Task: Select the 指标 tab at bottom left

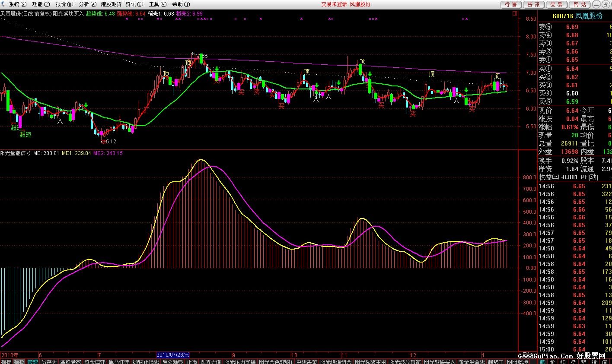Action: [6, 361]
